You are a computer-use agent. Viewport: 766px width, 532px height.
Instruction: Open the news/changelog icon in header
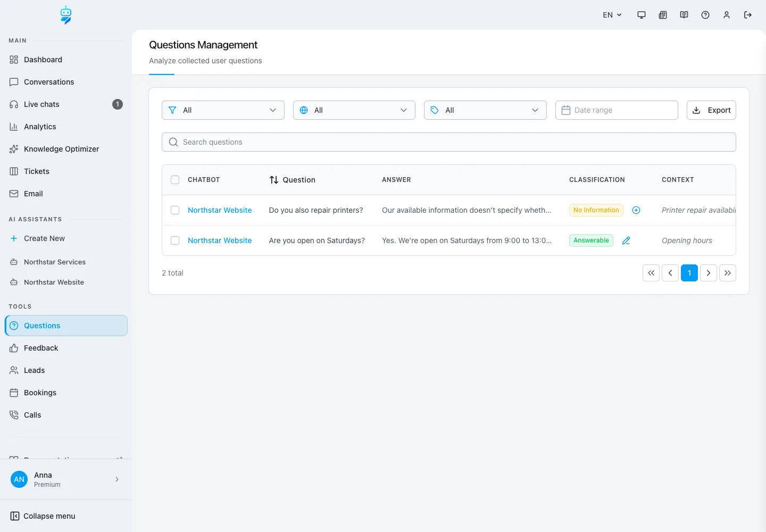pyautogui.click(x=663, y=15)
